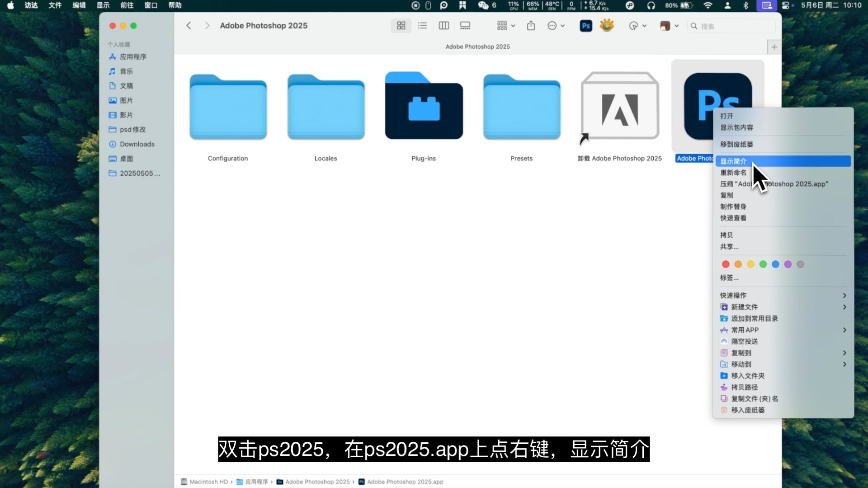Screen dimensions: 868x488
Task: Select the Configuration folder
Action: click(228, 107)
